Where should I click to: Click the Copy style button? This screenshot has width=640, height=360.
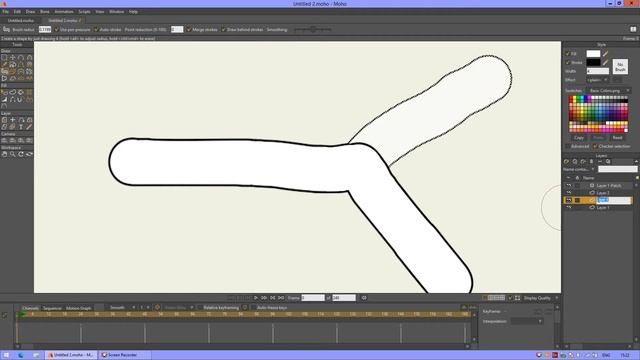[579, 138]
